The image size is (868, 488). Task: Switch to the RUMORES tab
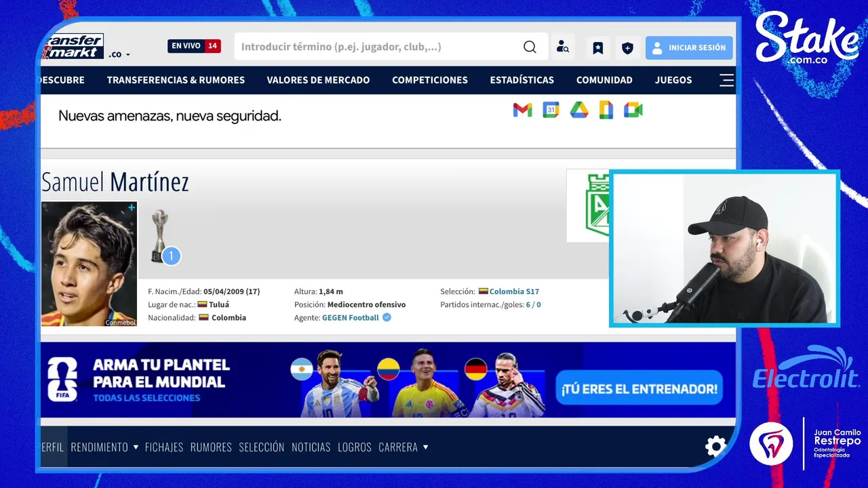(211, 447)
